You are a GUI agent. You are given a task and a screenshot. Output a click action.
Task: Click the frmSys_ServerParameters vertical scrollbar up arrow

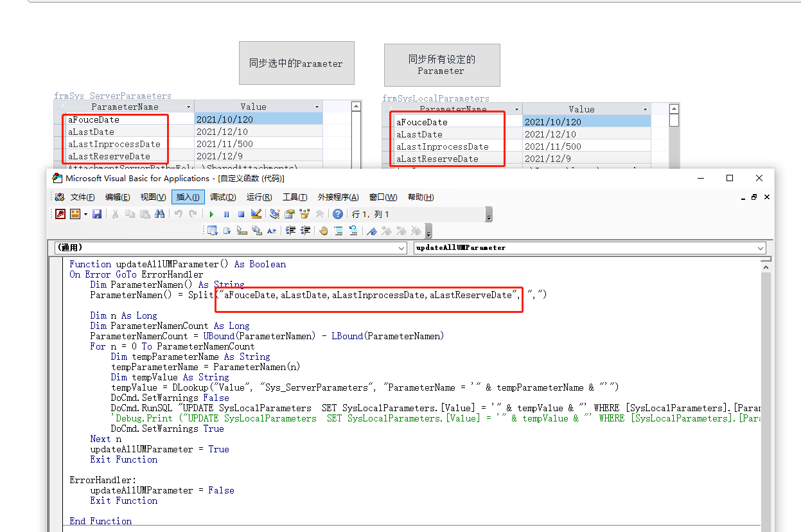coord(355,107)
